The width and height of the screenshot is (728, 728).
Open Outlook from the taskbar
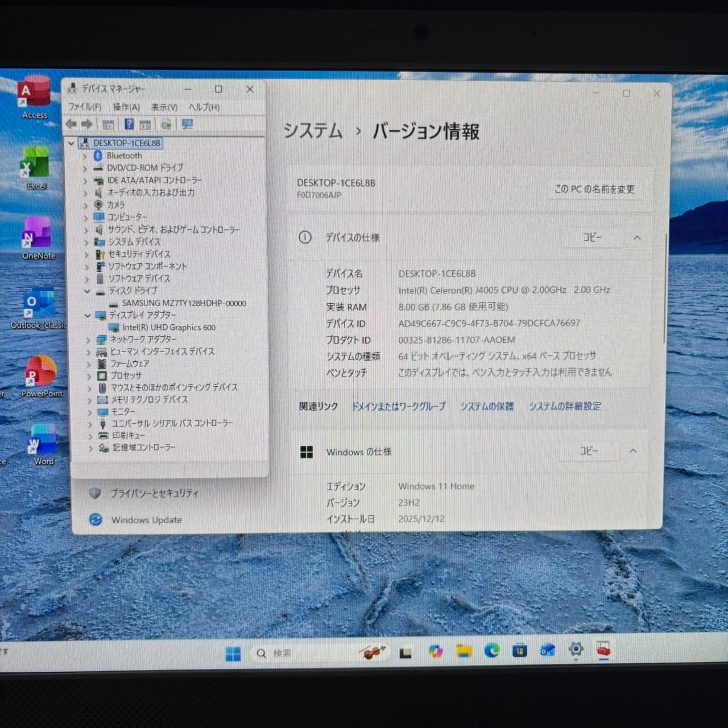pos(548,650)
